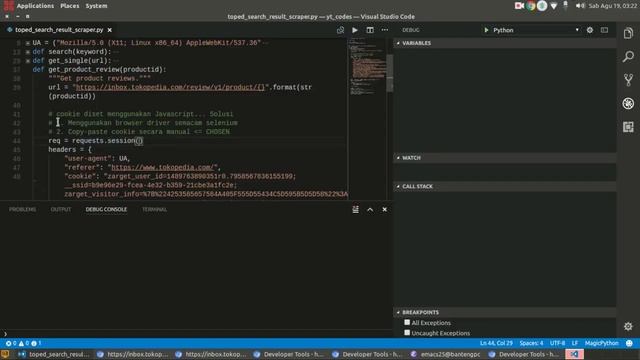Screen dimensions: 640x360
Task: Follow the www.tokopedia.com referer link
Action: [x=162, y=167]
